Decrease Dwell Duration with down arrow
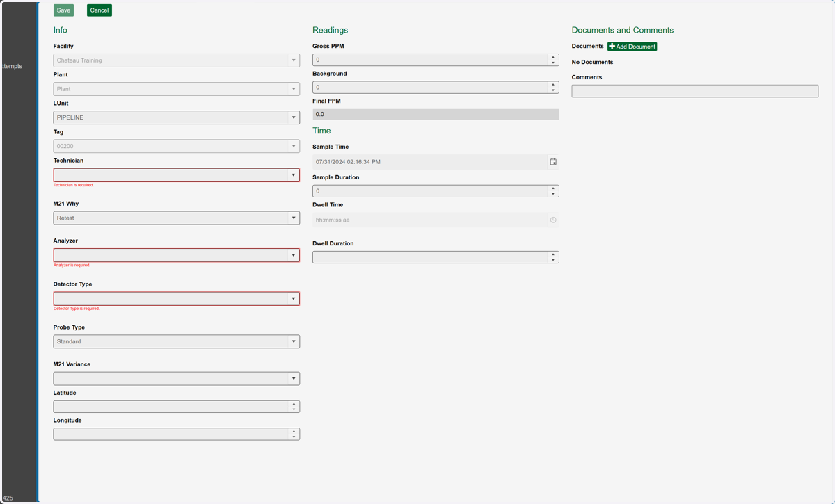 [x=553, y=260]
